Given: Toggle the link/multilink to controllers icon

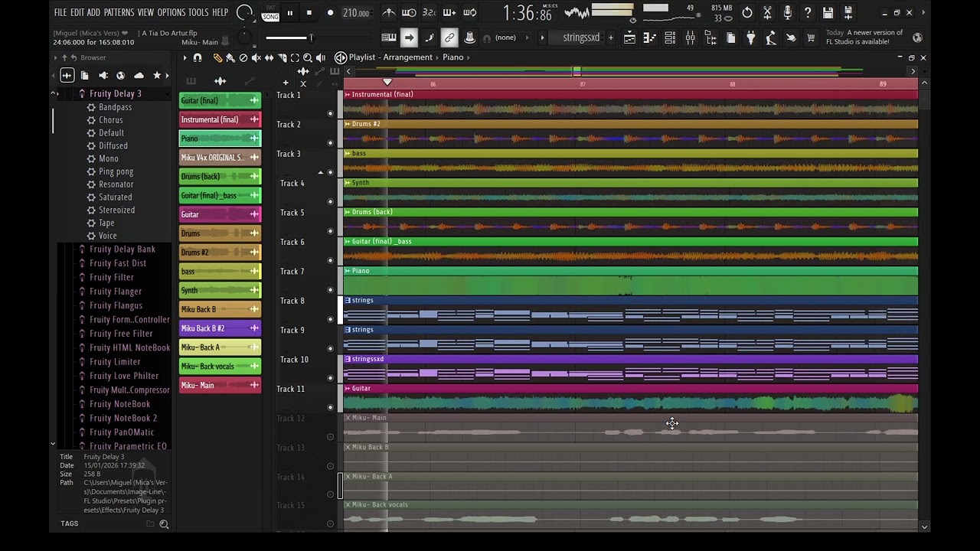Looking at the screenshot, I should [449, 37].
